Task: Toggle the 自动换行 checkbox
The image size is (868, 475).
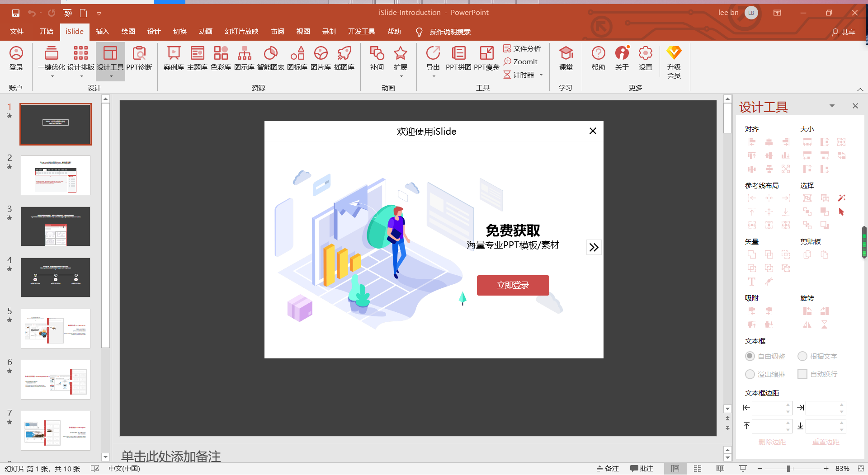Action: point(802,374)
